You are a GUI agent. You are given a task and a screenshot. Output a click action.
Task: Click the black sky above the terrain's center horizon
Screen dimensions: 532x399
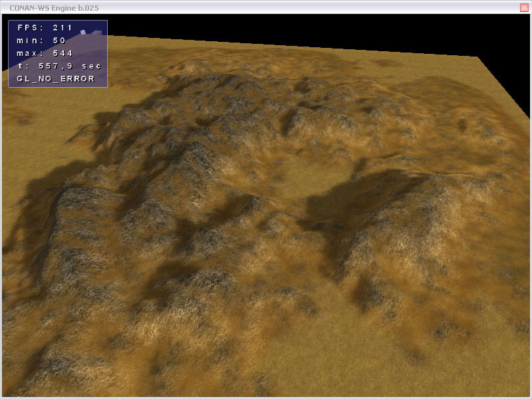(x=299, y=30)
